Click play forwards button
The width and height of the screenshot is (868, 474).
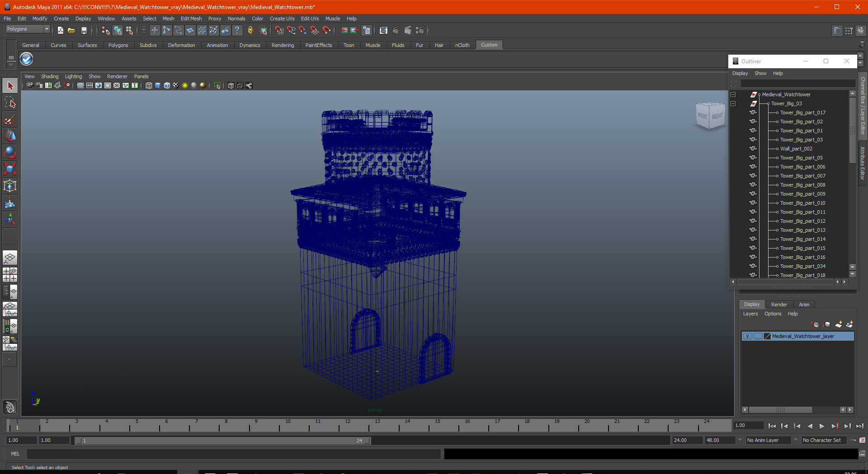pyautogui.click(x=822, y=426)
